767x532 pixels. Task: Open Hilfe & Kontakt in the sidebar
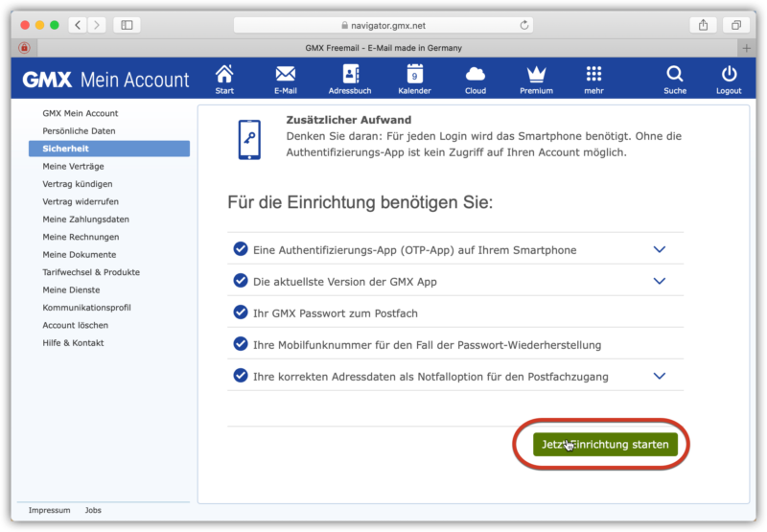73,343
